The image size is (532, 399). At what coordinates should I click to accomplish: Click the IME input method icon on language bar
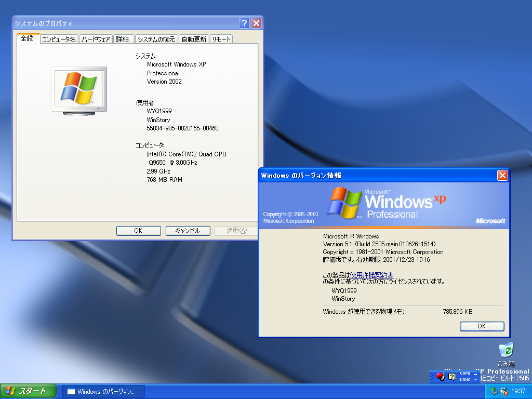(x=441, y=377)
